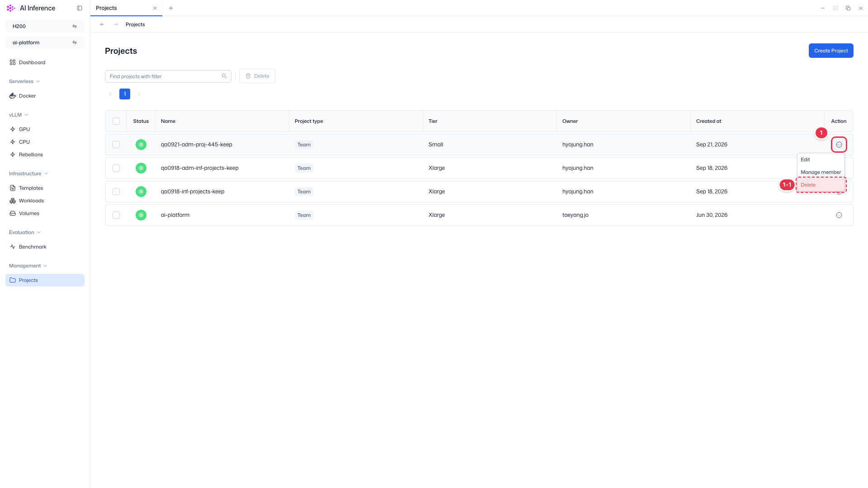Click the Create Project button

[831, 51]
